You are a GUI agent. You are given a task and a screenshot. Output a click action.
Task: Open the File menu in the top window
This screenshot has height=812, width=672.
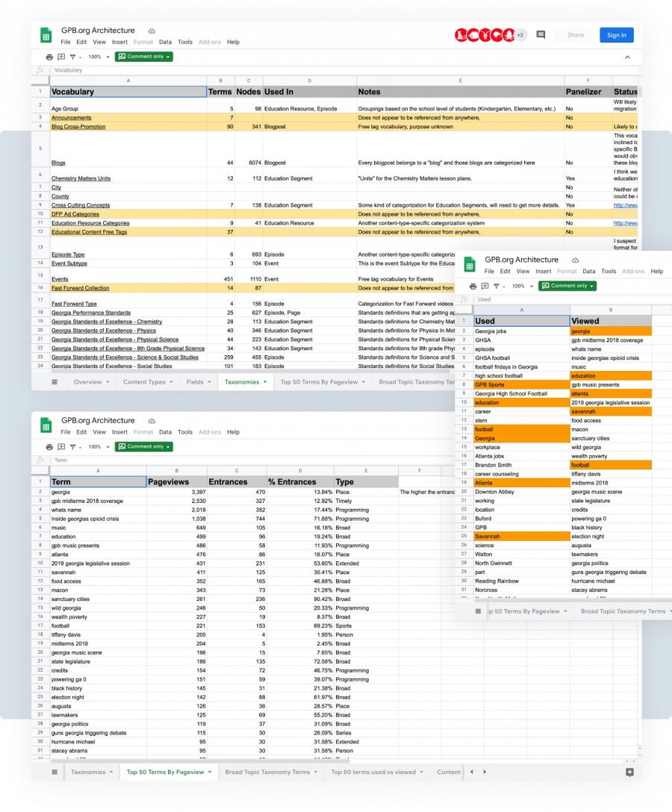point(65,42)
